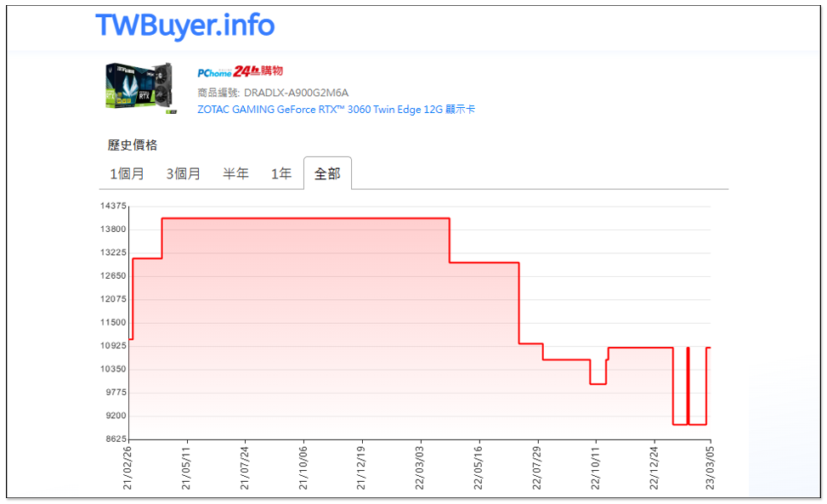Image resolution: width=827 pixels, height=504 pixels.
Task: Click the 12075 y-axis label
Action: click(113, 298)
